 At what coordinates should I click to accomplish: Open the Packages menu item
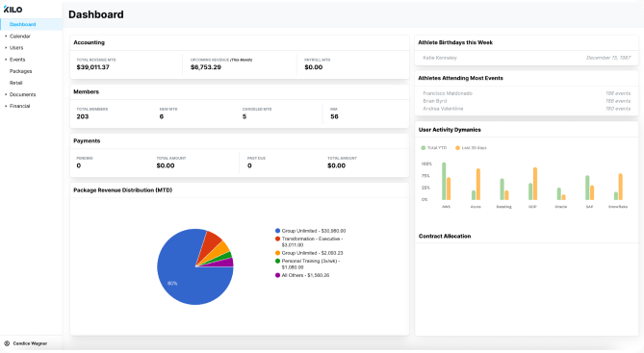pos(20,71)
